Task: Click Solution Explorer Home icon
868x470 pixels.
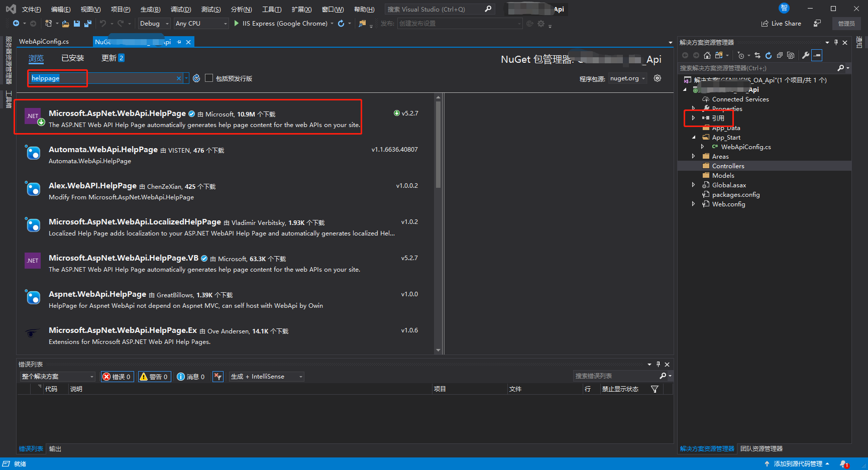Action: 707,55
